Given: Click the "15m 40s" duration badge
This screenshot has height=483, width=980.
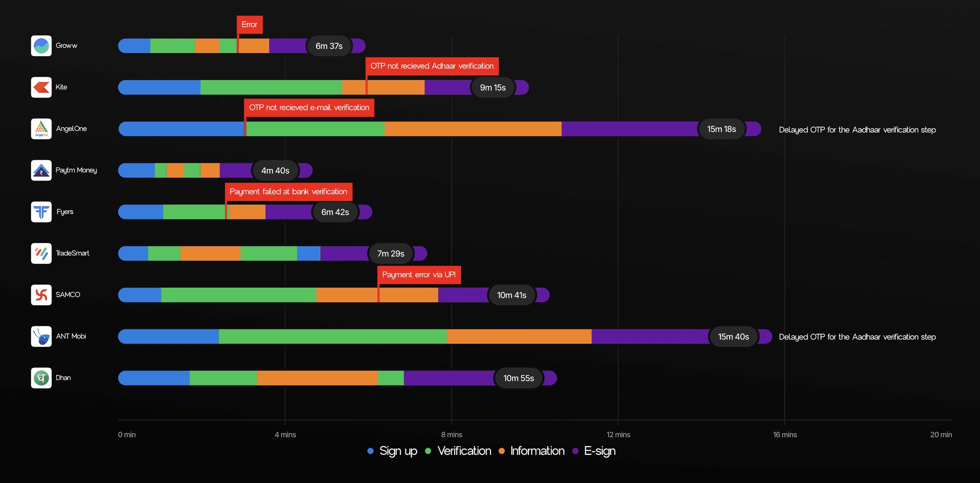Looking at the screenshot, I should click(733, 336).
